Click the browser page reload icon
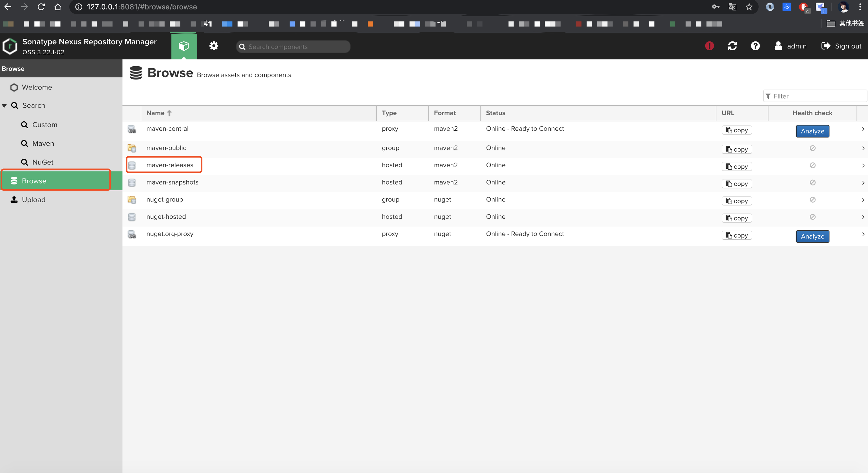This screenshot has height=473, width=868. 41,7
